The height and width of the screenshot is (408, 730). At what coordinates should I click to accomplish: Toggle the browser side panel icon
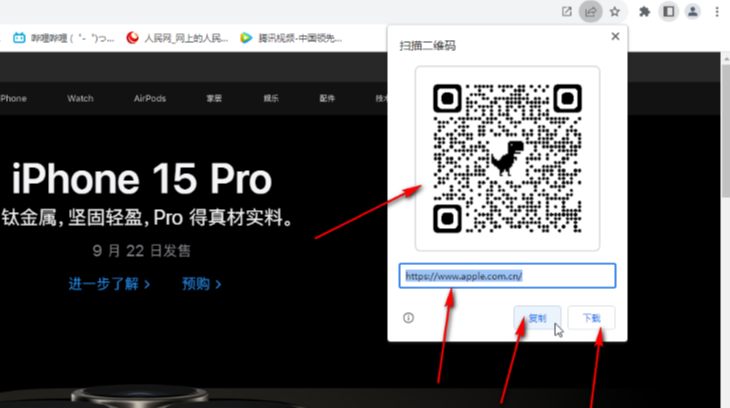point(669,12)
